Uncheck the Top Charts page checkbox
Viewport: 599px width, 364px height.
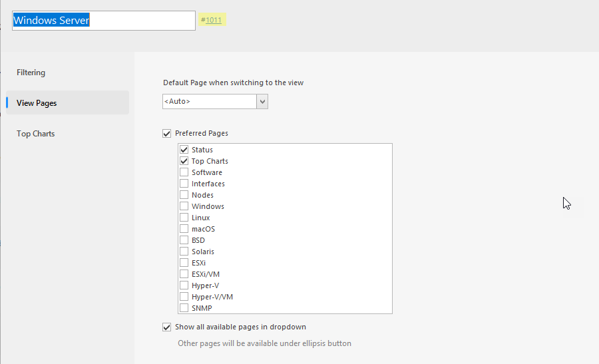(184, 161)
